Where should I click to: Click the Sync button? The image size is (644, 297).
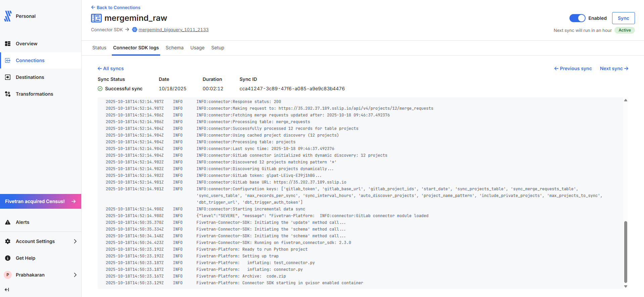click(623, 18)
